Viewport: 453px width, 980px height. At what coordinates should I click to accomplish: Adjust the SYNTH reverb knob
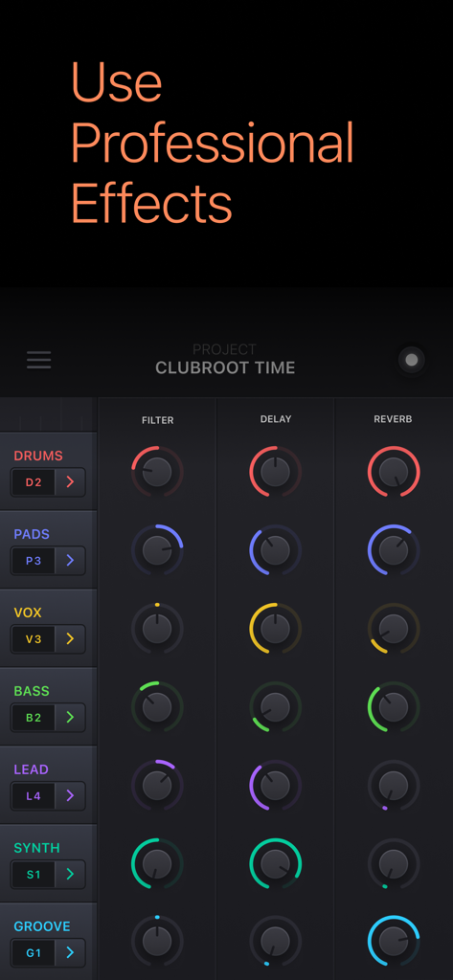point(394,864)
